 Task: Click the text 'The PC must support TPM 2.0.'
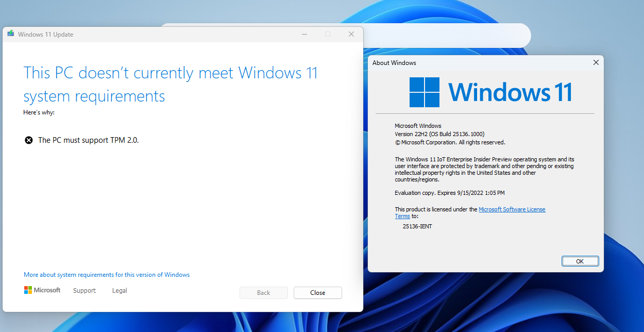89,140
